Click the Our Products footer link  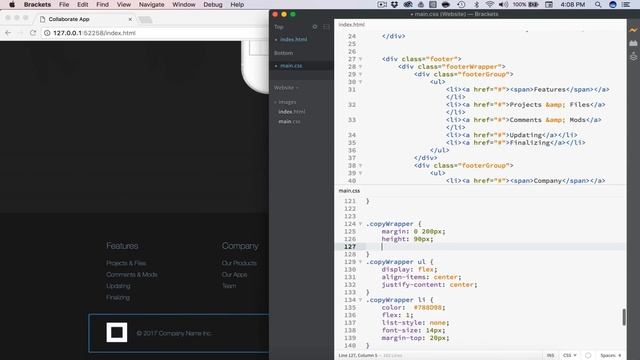[239, 263]
